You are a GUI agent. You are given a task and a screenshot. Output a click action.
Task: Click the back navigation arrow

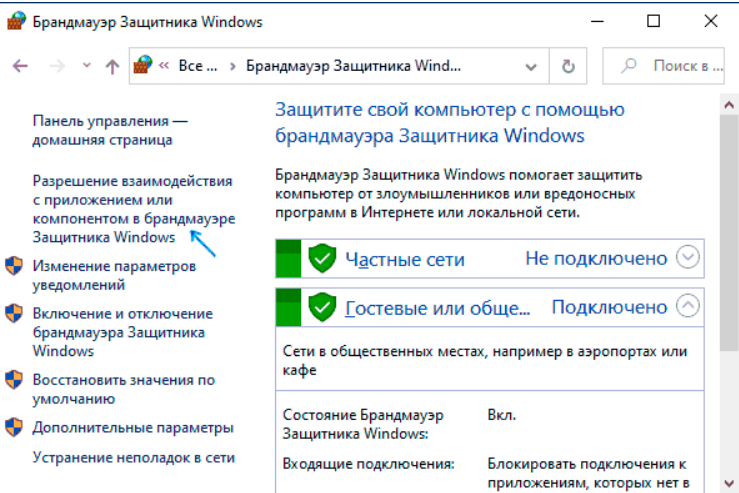pyautogui.click(x=20, y=67)
